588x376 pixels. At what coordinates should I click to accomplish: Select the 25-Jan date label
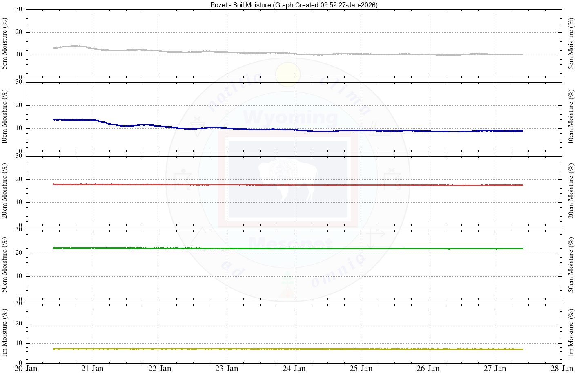pyautogui.click(x=361, y=369)
